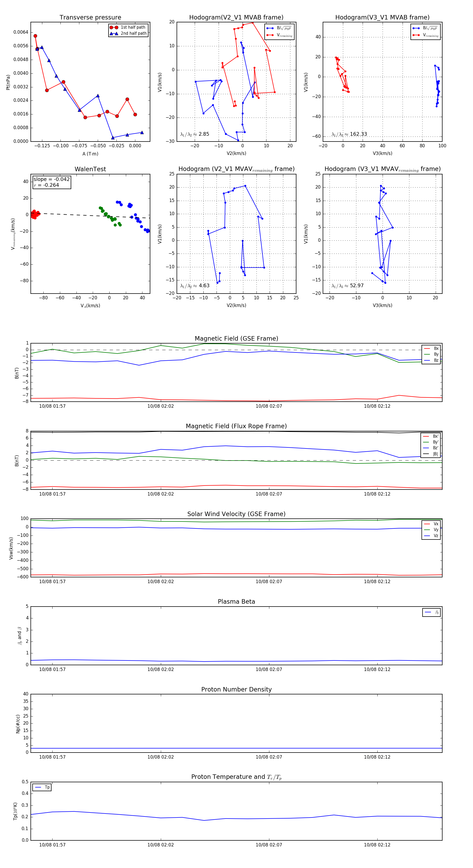Click the "Tp(10^6K)" y-axis label

point(15,811)
